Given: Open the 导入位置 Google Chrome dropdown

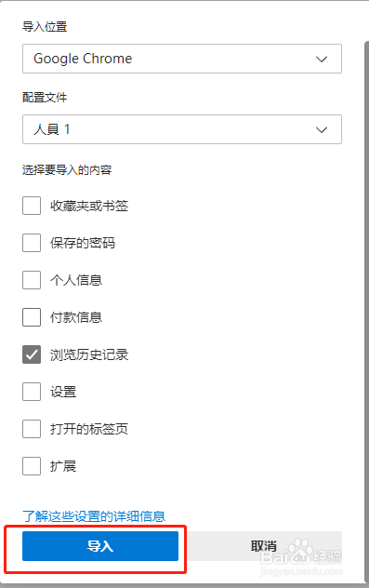Looking at the screenshot, I should [x=182, y=59].
